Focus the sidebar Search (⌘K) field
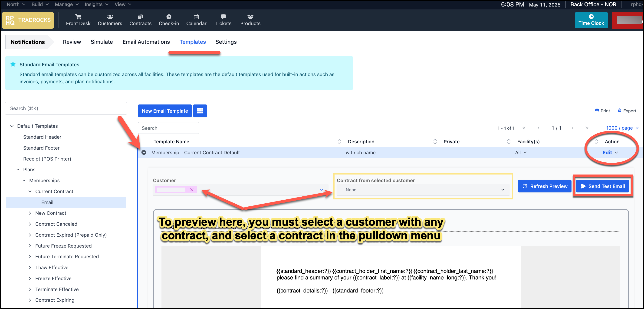644x309 pixels. click(x=66, y=108)
